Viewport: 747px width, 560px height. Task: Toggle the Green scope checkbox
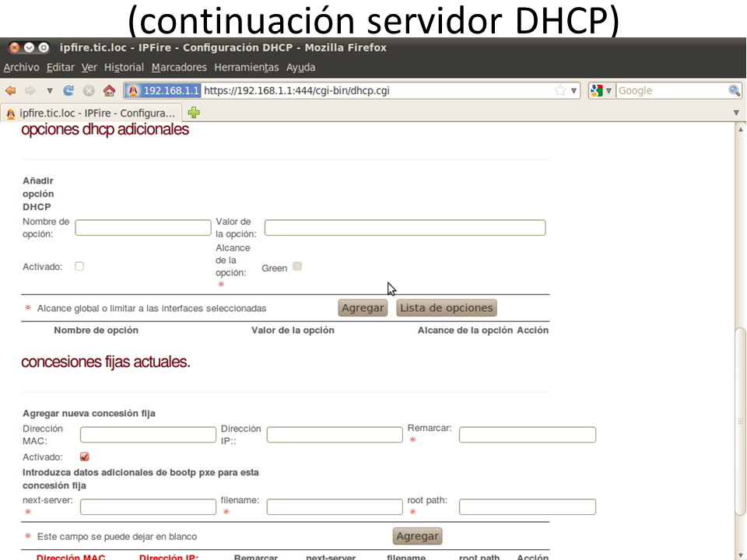[x=297, y=267]
